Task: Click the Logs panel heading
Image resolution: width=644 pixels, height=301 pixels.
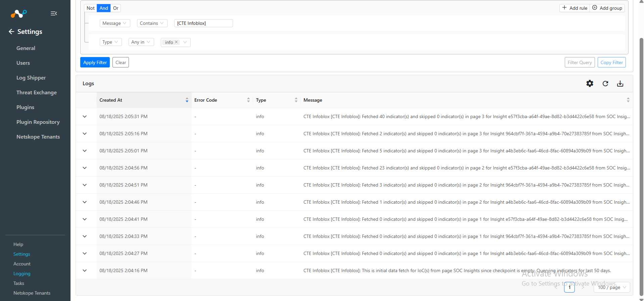Action: pos(88,84)
